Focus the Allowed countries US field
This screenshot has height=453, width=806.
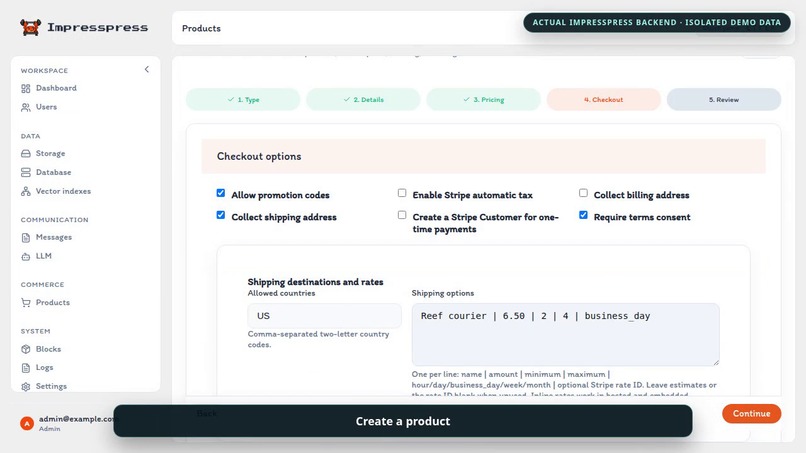(324, 316)
